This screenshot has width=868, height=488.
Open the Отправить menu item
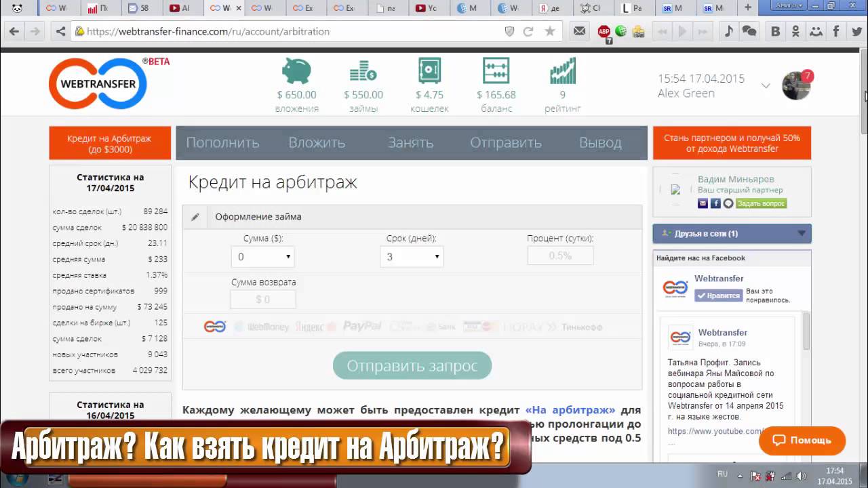506,143
